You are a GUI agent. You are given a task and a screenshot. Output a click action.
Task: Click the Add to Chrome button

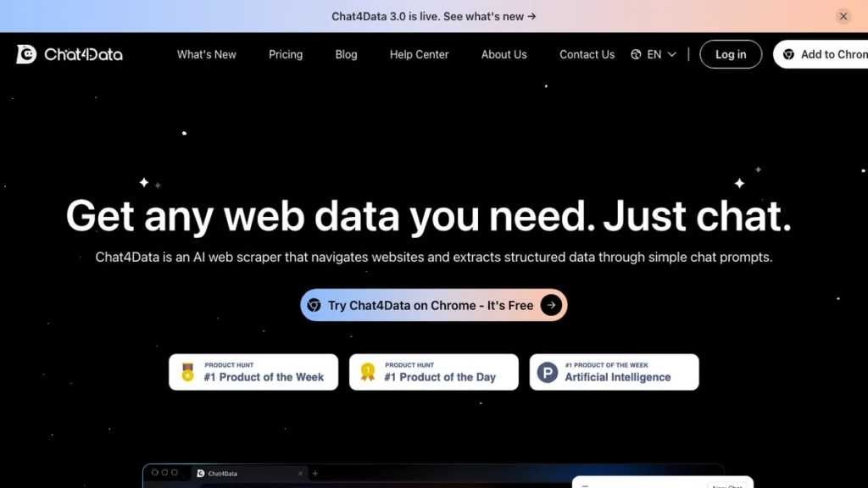coord(821,54)
